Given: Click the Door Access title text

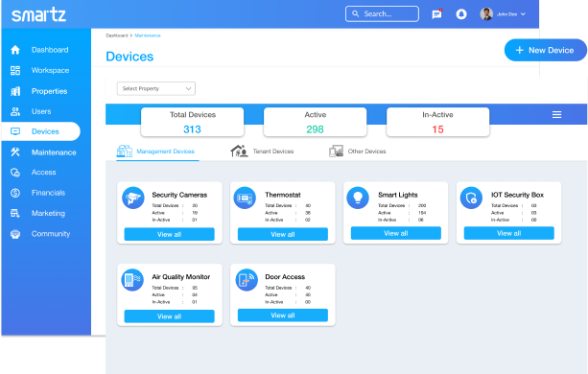Looking at the screenshot, I should pyautogui.click(x=285, y=277).
